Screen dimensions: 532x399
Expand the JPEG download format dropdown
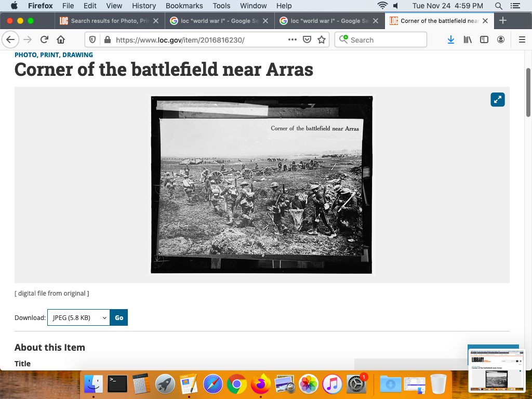[78, 317]
